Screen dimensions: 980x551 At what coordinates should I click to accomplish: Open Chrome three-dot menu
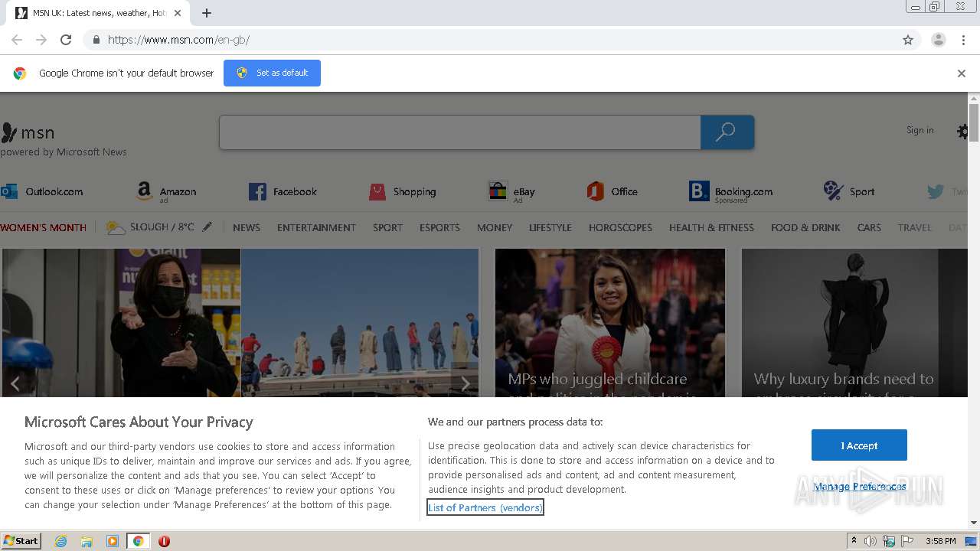coord(964,40)
